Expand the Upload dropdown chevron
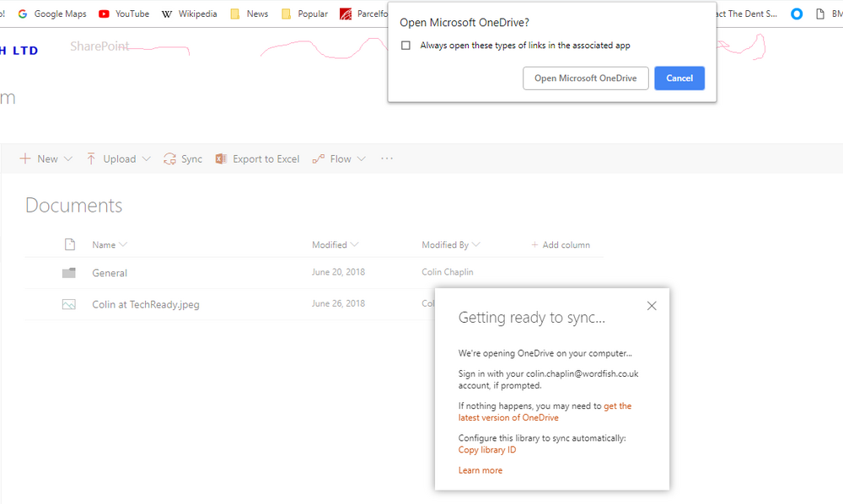843x504 pixels. (x=146, y=159)
